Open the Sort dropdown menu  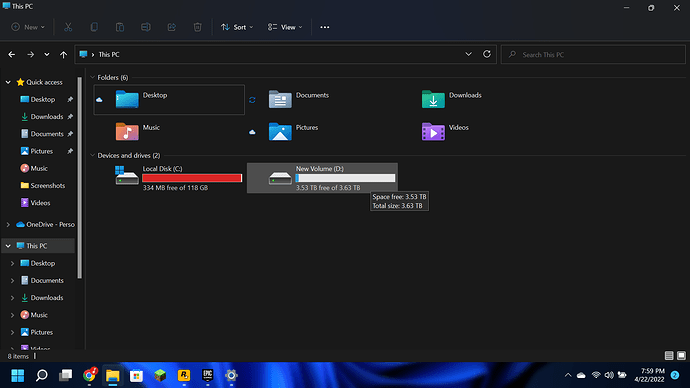tap(237, 27)
